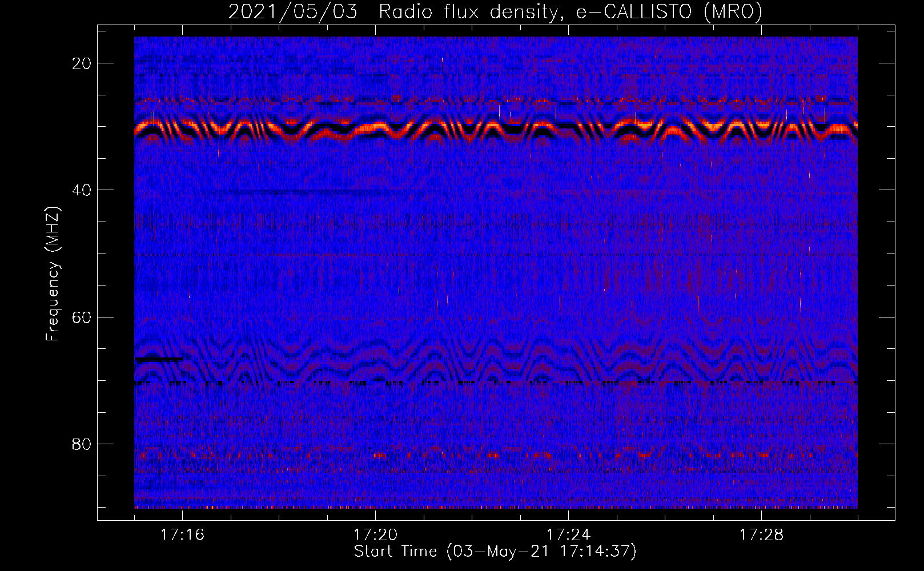This screenshot has height=571, width=924.
Task: Click the '60' frequency tick label
Action: pos(82,317)
